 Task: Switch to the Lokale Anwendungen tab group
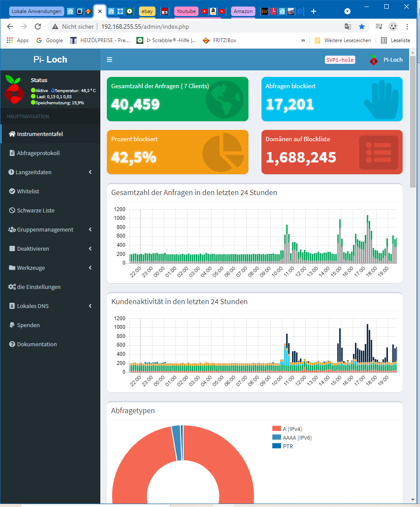coord(36,11)
